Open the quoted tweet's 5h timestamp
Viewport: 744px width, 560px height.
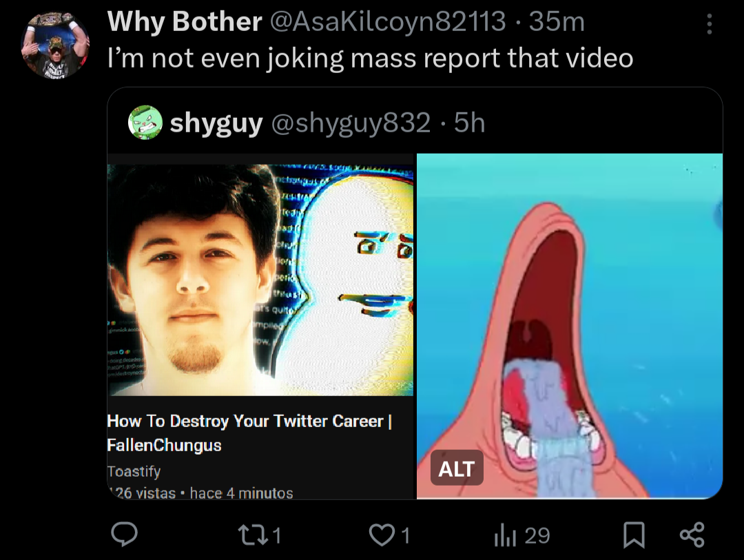[x=469, y=123]
